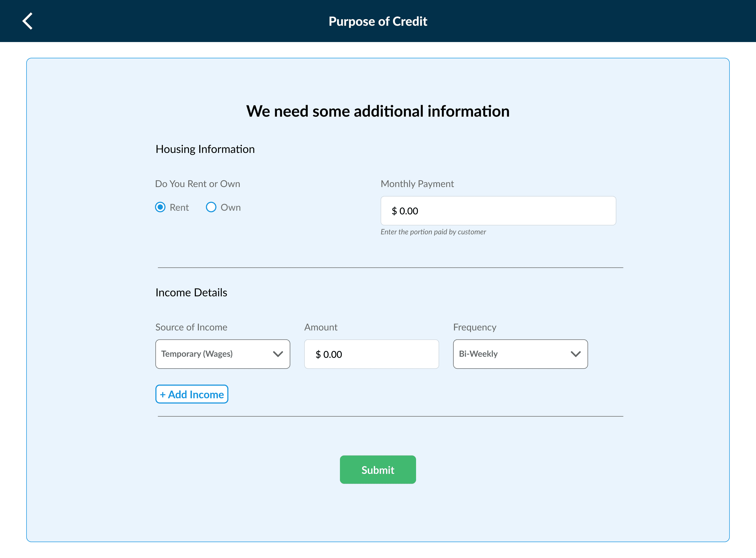Click the Temporary (Wages) dropdown chevron

click(278, 354)
